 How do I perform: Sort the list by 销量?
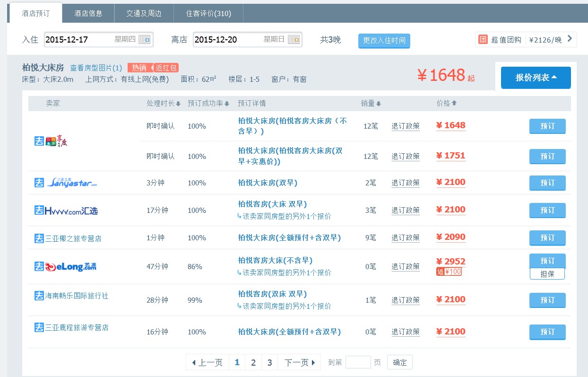(x=371, y=104)
